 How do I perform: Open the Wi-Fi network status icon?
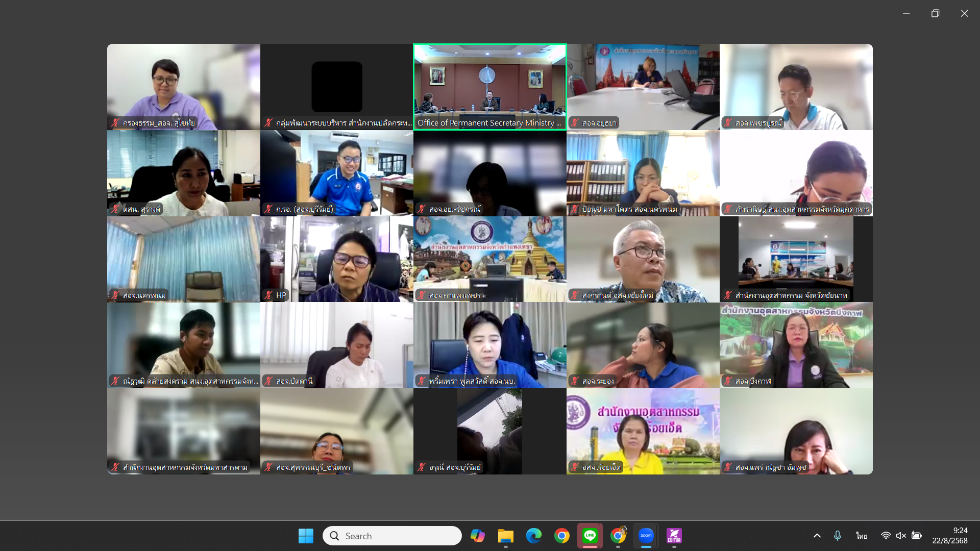[x=886, y=536]
